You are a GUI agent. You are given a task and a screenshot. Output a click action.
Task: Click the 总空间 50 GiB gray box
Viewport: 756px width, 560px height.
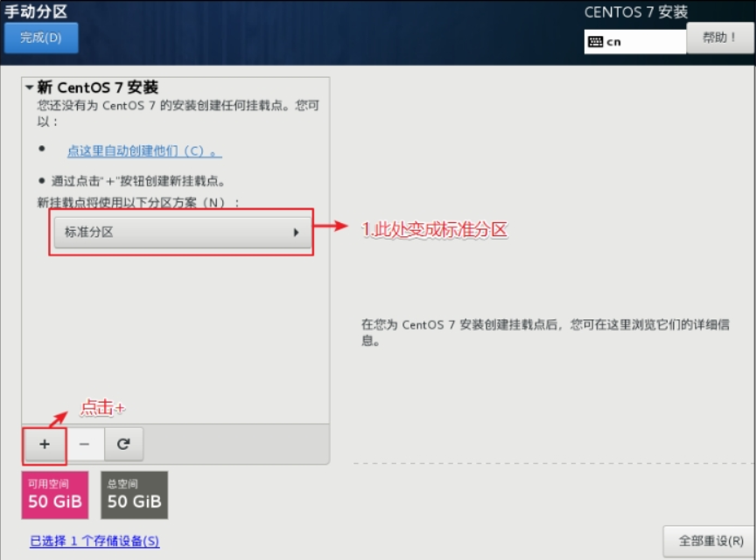134,495
